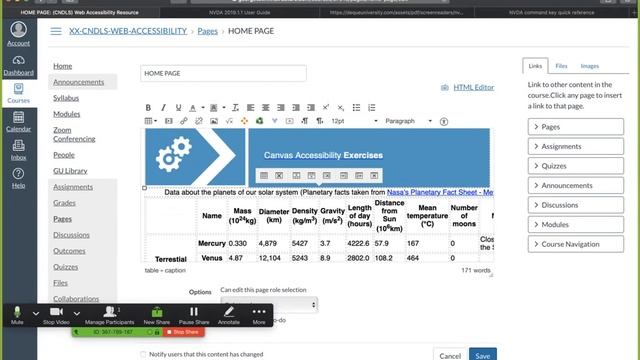This screenshot has height=360, width=640.
Task: Apply superscript formatting
Action: pos(325,108)
